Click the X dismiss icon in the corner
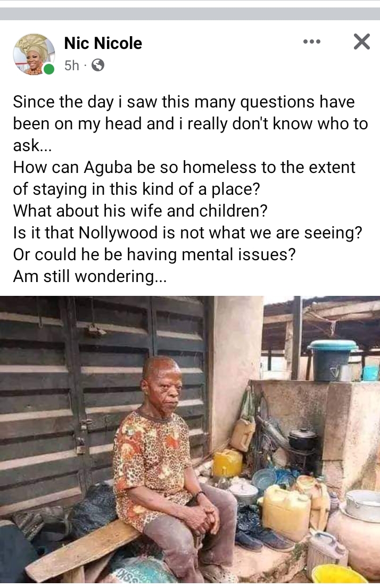This screenshot has width=380, height=588. 361,41
